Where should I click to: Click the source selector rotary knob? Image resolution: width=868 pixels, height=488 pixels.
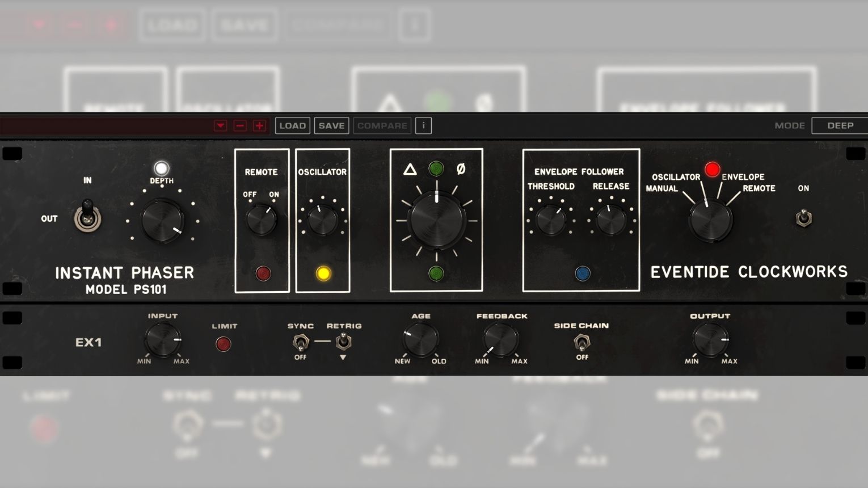(x=710, y=221)
